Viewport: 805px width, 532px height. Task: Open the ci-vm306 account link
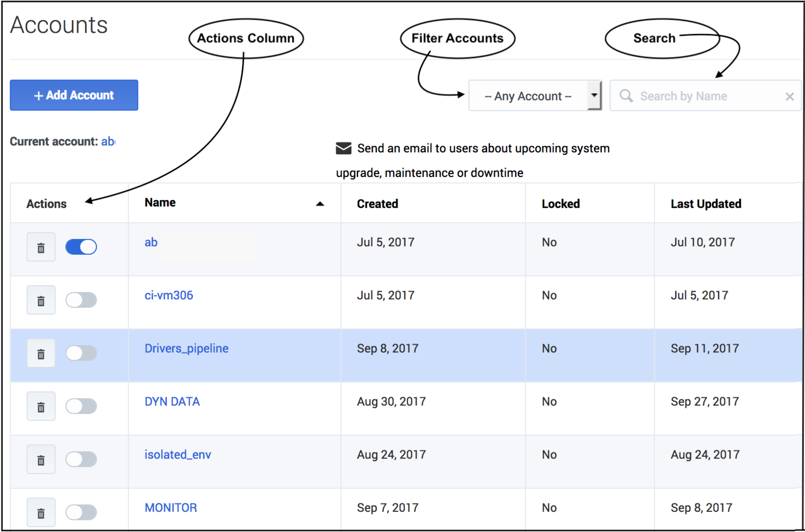pyautogui.click(x=169, y=295)
